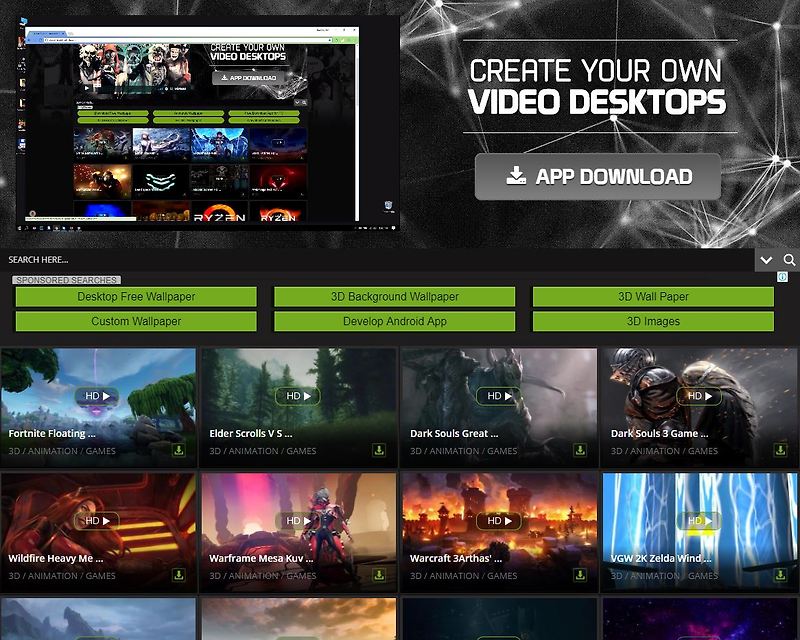Open the Dark Souls Great title

point(454,434)
